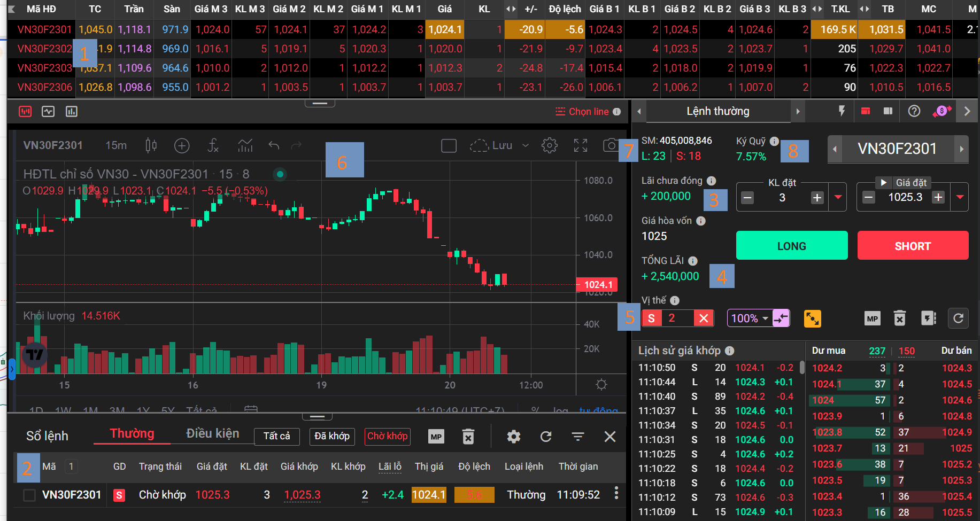
Task: Close the S 2 position with X
Action: click(704, 318)
